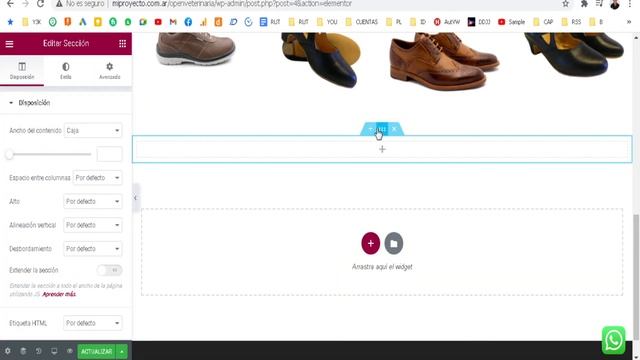Show more bookmarks with the chevron
The height and width of the screenshot is (360, 640).
[629, 22]
